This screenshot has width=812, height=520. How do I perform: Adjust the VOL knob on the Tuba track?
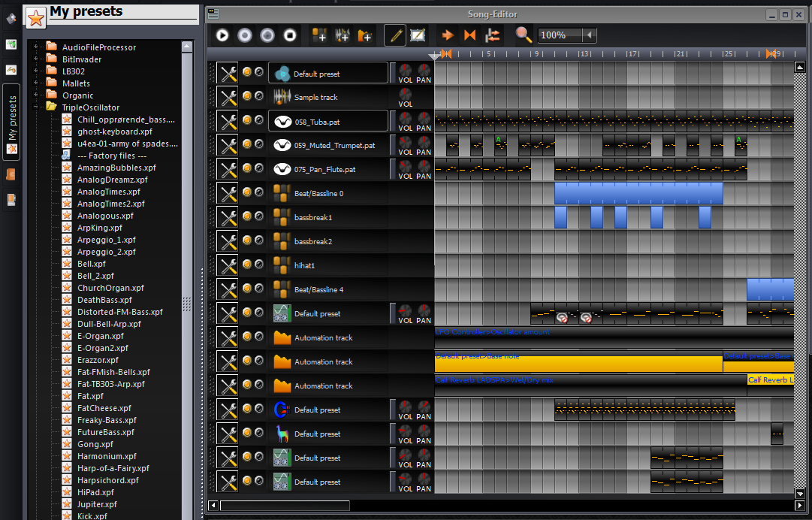[405, 116]
